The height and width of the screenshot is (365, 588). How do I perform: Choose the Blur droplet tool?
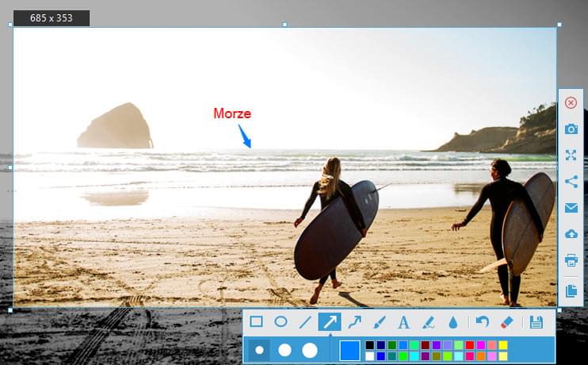click(x=452, y=322)
